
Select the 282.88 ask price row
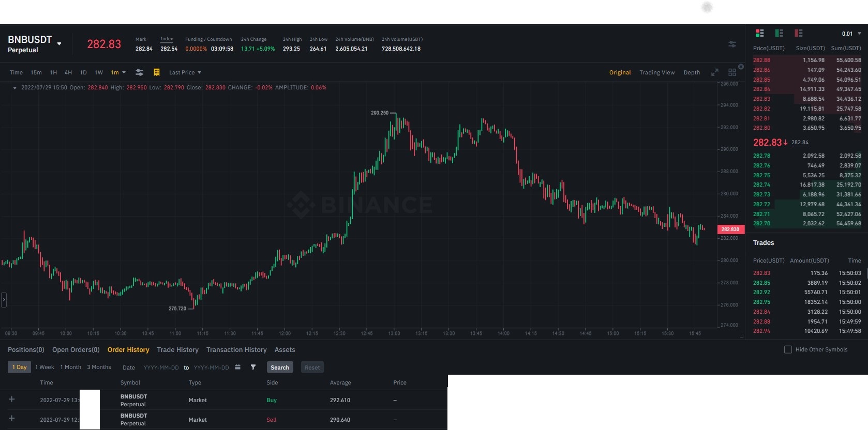(x=807, y=60)
